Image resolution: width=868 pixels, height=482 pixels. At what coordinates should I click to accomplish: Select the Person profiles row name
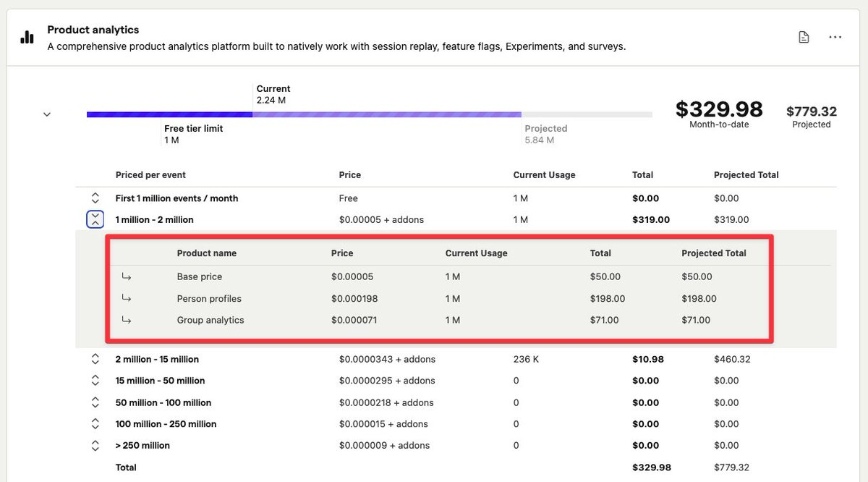[209, 298]
